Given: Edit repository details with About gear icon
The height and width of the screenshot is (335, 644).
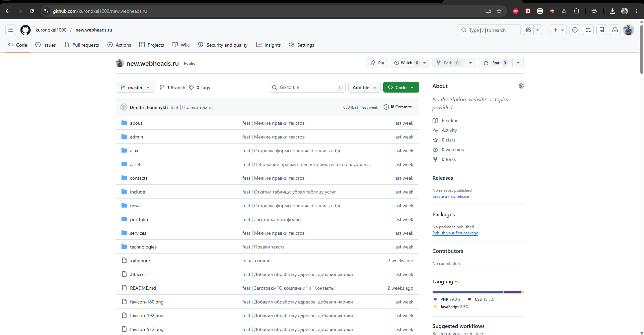Looking at the screenshot, I should click(x=521, y=86).
